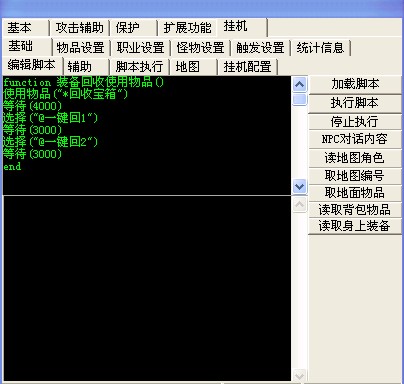The image size is (404, 384).
Task: Open the 怪物设置 sub-tab
Action: click(200, 47)
